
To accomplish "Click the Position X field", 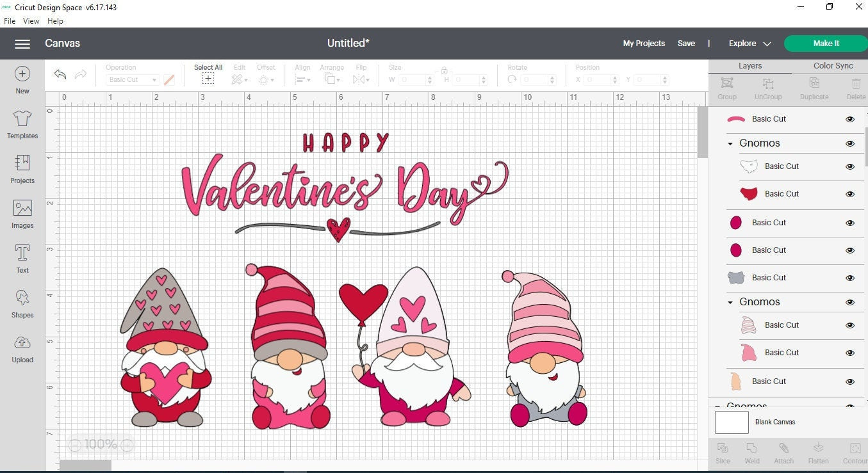I will (601, 80).
